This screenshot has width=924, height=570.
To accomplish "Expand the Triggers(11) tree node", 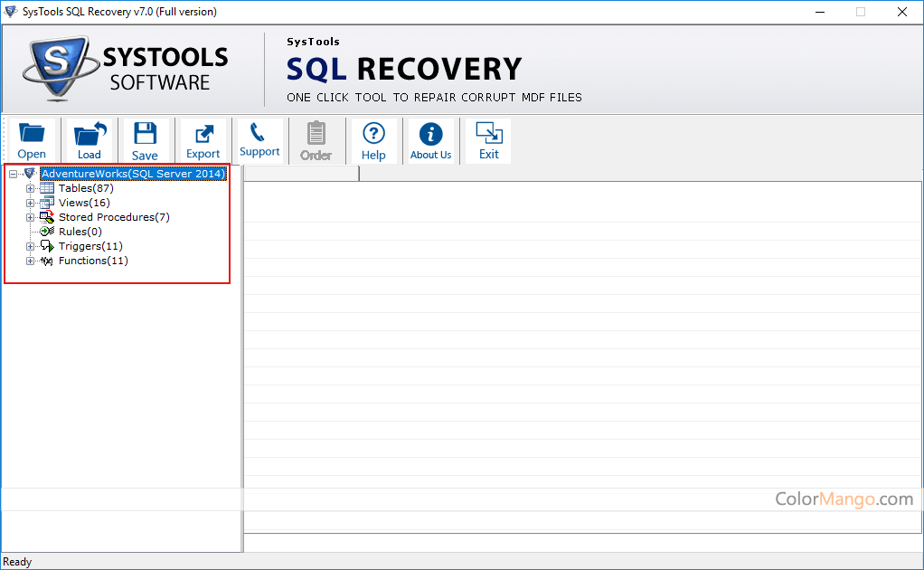I will point(31,245).
